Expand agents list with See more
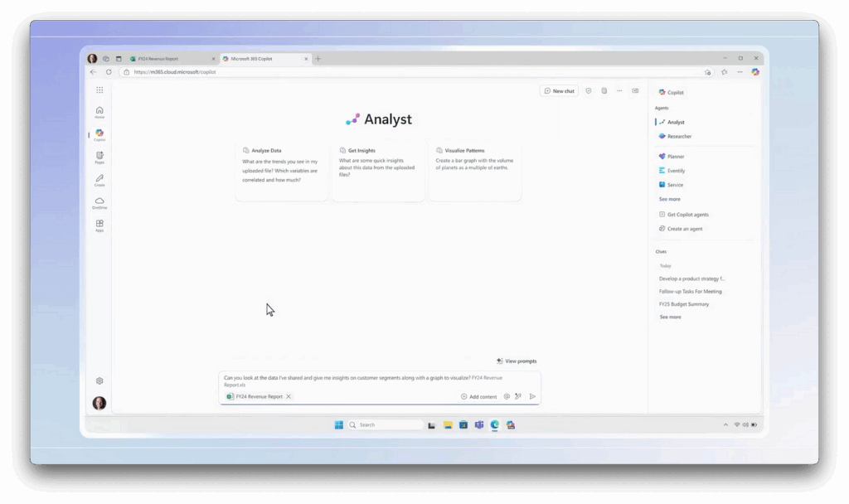849x504 pixels. 669,199
